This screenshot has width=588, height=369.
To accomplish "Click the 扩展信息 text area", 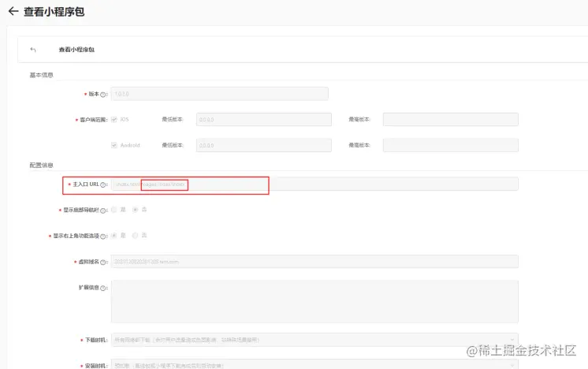I will click(314, 301).
